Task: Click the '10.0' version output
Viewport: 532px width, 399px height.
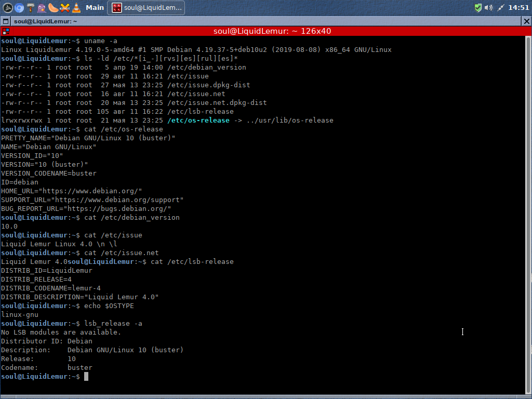Action: (9, 227)
